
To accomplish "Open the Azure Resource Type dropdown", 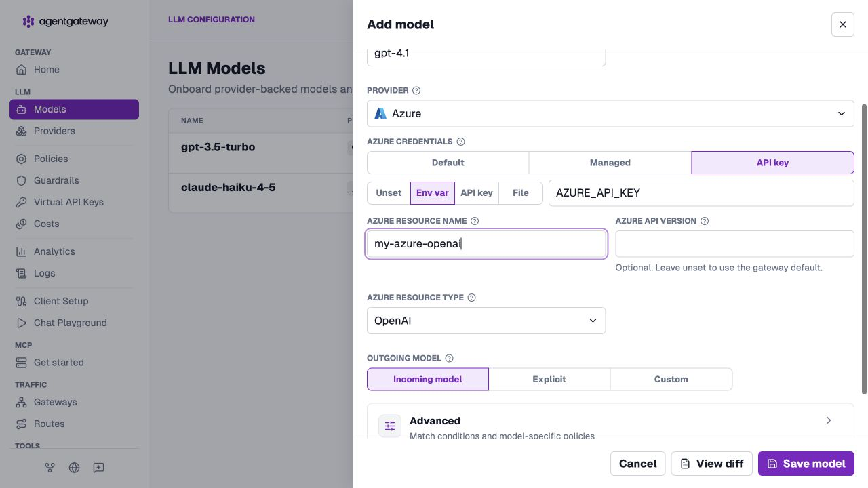I will click(x=486, y=321).
